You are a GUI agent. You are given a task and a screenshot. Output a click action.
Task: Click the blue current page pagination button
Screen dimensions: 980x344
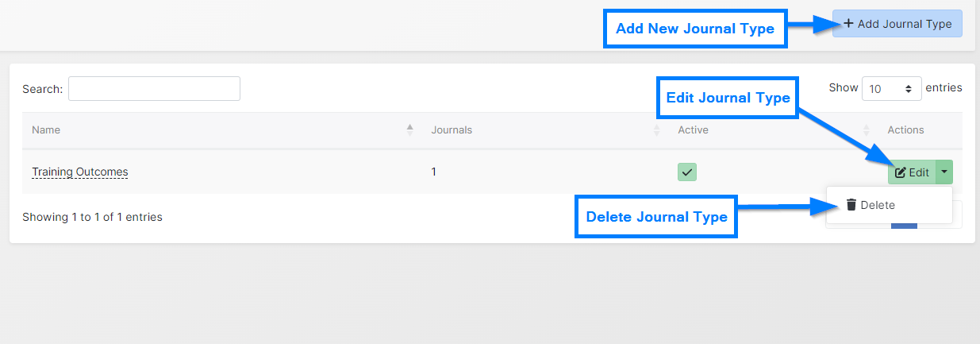click(904, 224)
